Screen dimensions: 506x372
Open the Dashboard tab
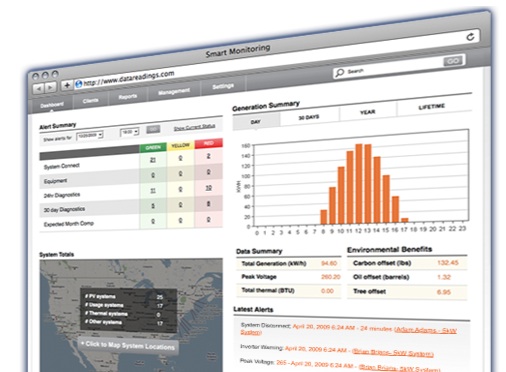pos(52,105)
